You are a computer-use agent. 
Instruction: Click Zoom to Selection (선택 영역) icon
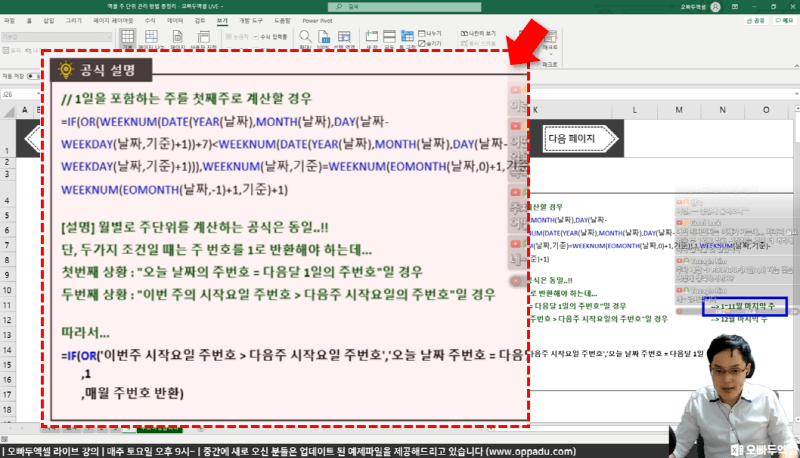click(344, 39)
